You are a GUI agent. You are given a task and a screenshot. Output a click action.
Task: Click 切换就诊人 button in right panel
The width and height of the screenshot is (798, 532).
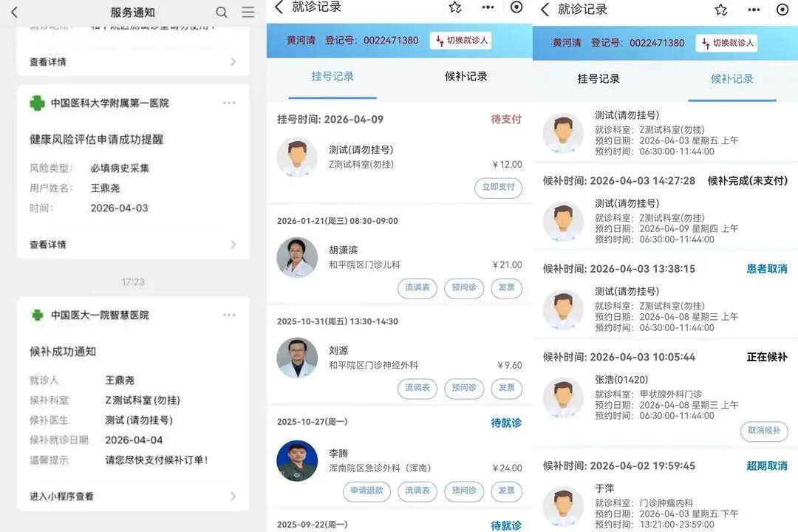pos(726,43)
